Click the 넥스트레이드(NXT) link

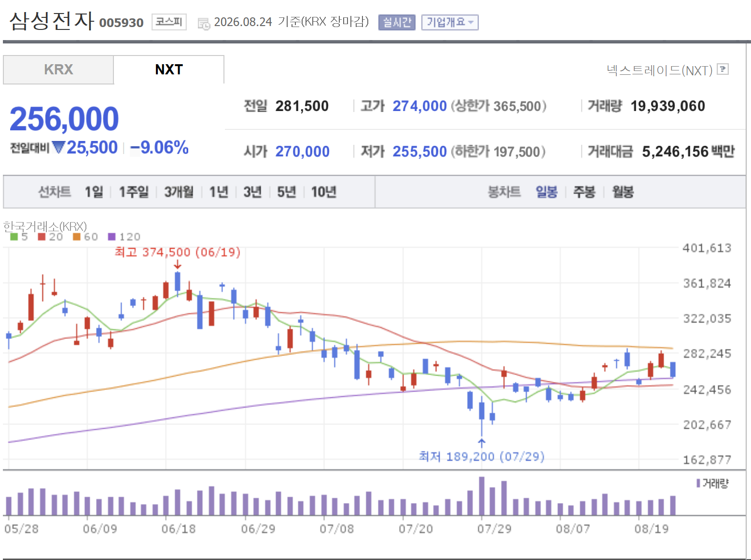[659, 70]
